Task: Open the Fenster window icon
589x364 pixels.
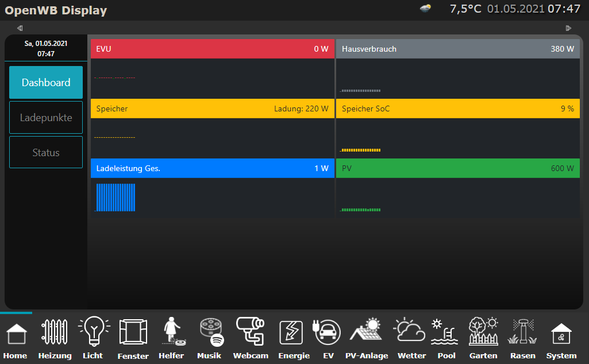Action: pos(133,333)
